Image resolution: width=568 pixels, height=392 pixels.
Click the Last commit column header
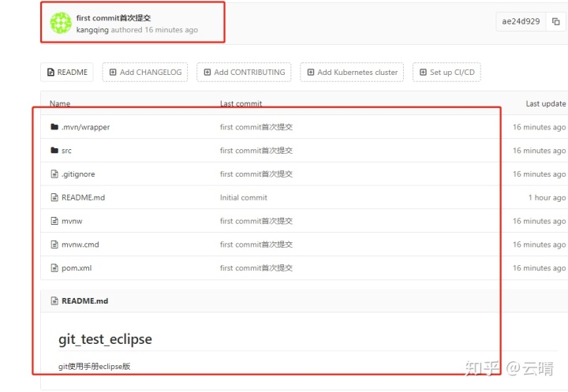click(241, 103)
